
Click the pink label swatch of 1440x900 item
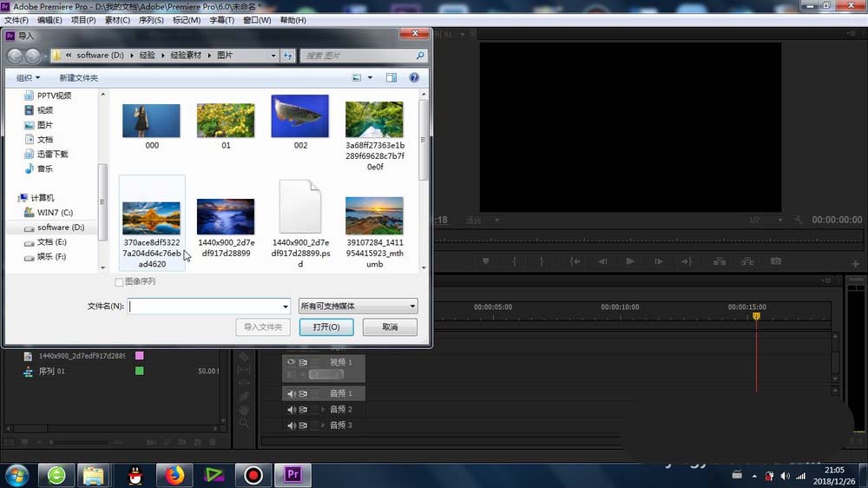coord(140,356)
